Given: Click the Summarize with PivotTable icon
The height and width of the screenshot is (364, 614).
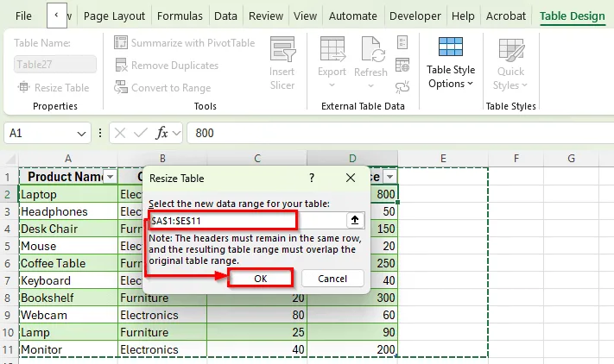Looking at the screenshot, I should (121, 42).
